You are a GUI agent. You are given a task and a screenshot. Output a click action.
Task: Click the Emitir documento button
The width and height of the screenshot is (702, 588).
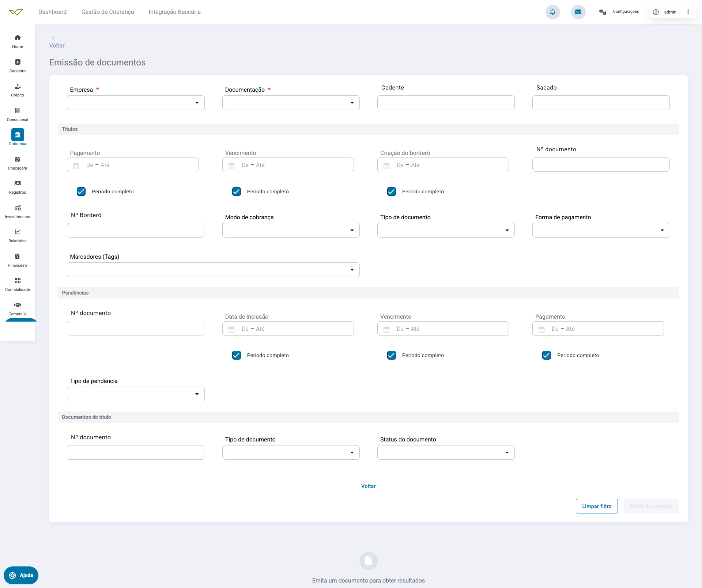pos(651,506)
